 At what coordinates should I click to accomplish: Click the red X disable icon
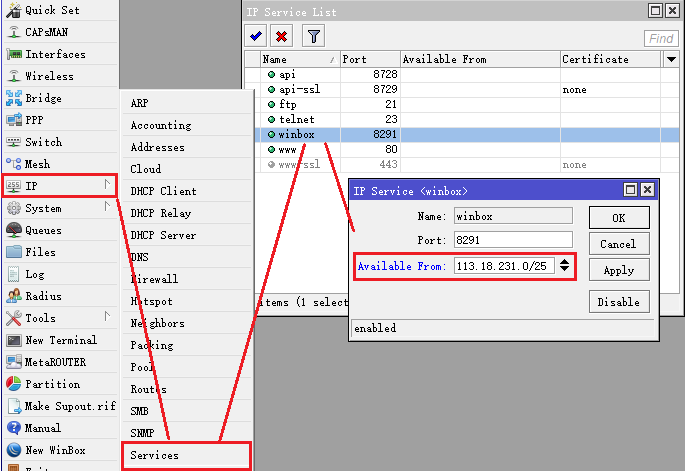tap(282, 36)
